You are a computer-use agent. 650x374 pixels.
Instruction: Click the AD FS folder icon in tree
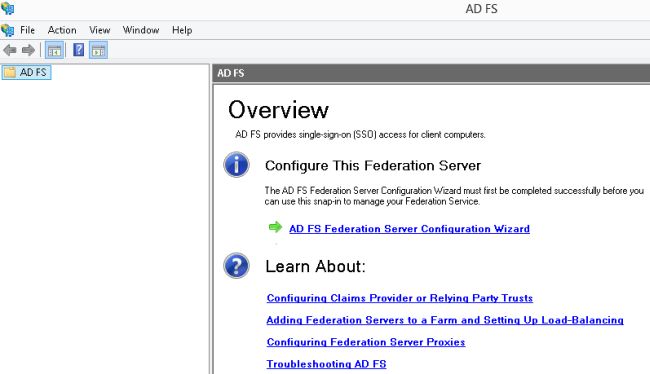[x=10, y=72]
